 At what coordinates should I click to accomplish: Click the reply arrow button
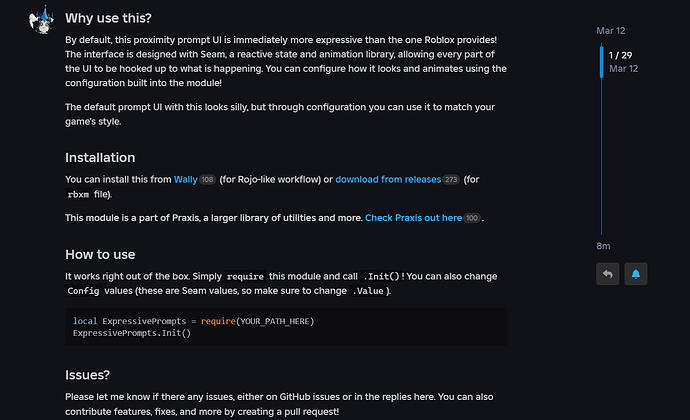coord(607,273)
